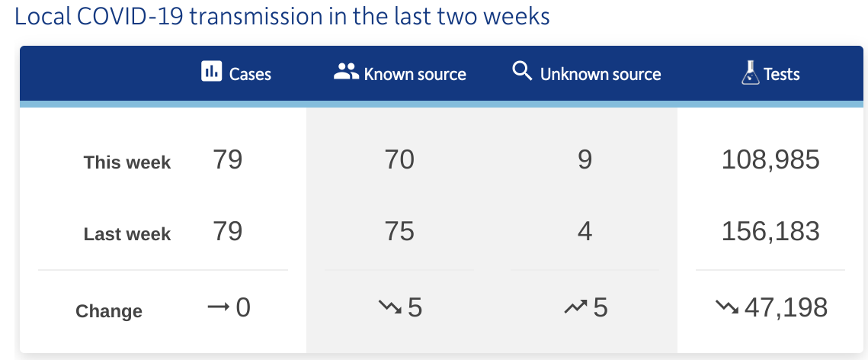This screenshot has height=360, width=868.
Task: Click the tests change value 47,198
Action: point(786,308)
